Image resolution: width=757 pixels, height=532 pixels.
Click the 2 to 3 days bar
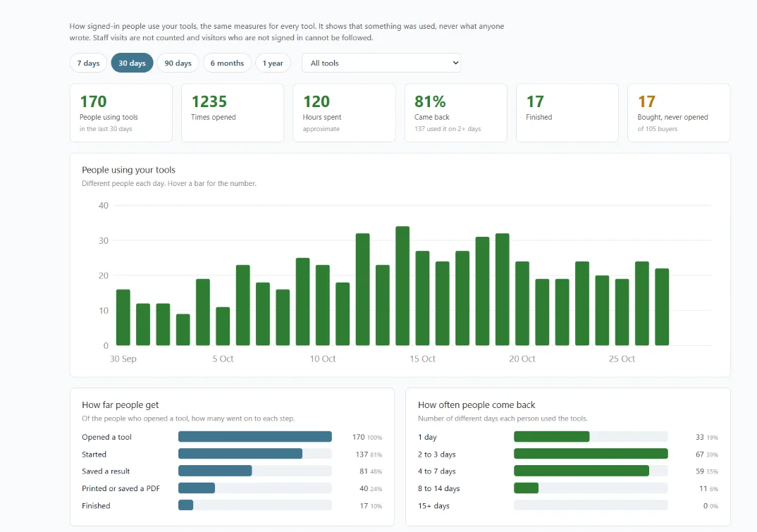coord(591,454)
